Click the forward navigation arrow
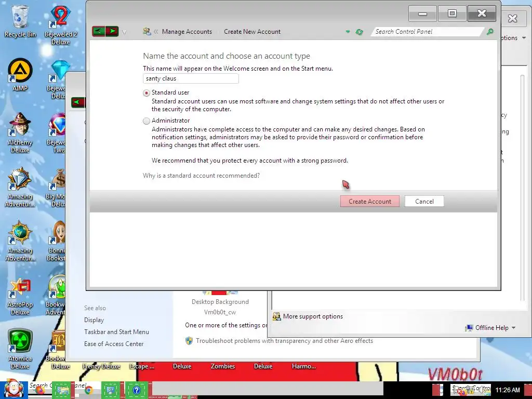 [x=112, y=32]
